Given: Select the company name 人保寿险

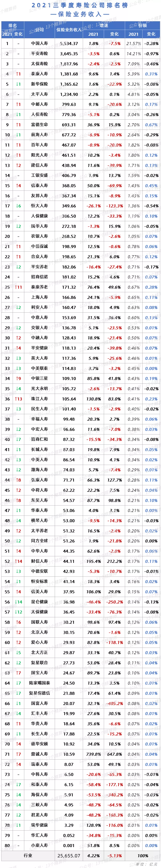Looking at the screenshot, I should 40,115.
